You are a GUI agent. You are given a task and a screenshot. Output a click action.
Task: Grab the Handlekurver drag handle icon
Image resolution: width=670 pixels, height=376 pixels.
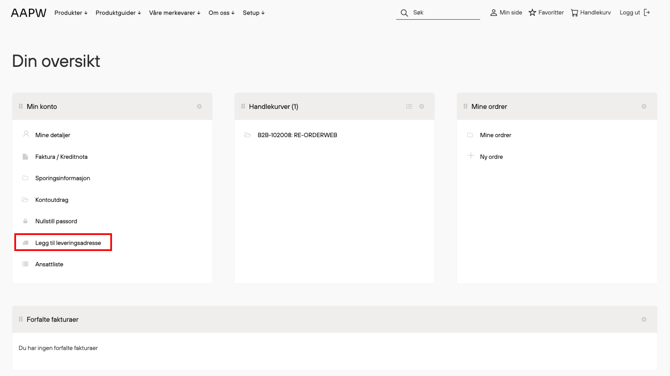point(243,106)
